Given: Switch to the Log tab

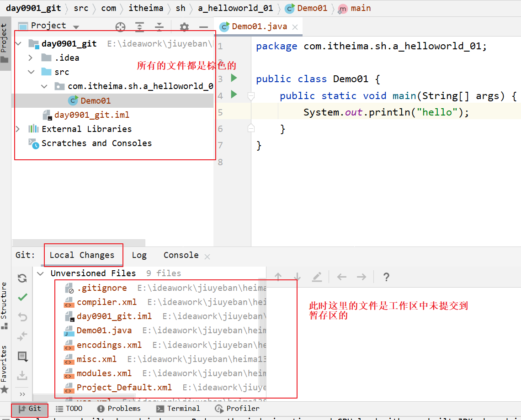Looking at the screenshot, I should click(139, 255).
